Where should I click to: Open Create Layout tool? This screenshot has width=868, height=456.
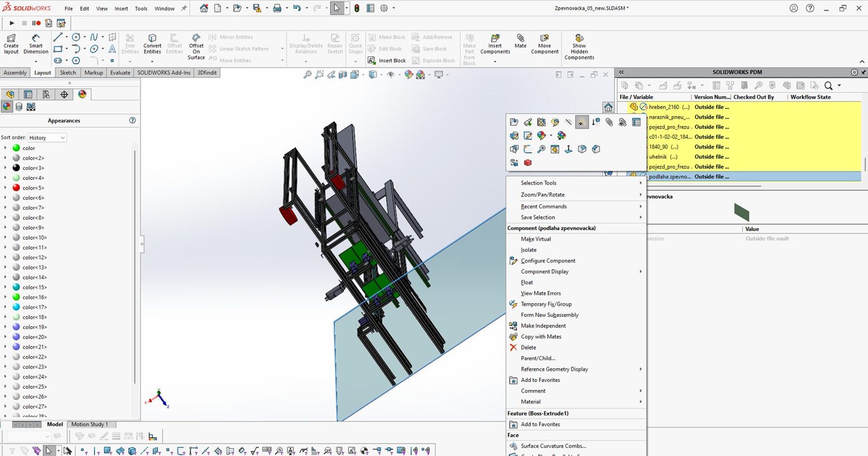[11, 43]
